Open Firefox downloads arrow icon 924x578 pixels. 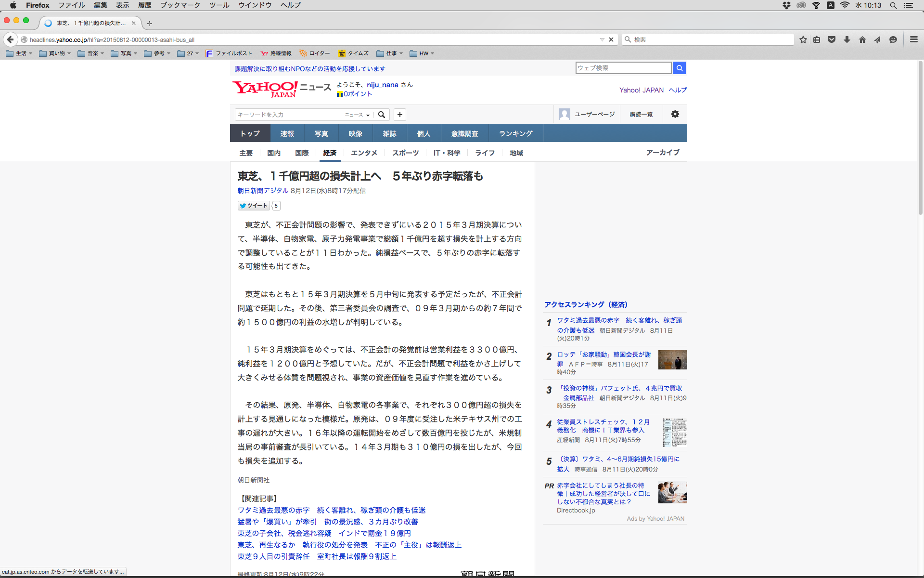click(x=847, y=39)
